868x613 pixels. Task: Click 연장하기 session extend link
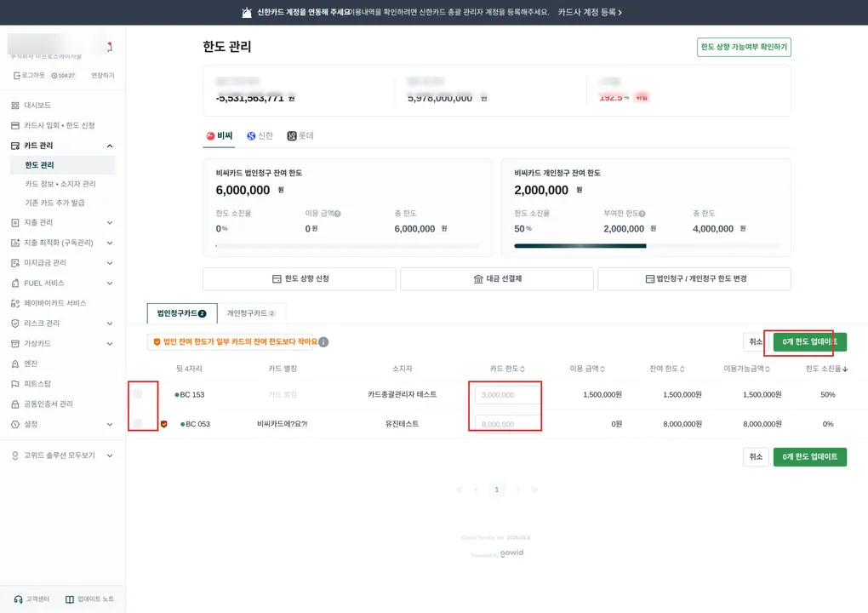[x=102, y=75]
